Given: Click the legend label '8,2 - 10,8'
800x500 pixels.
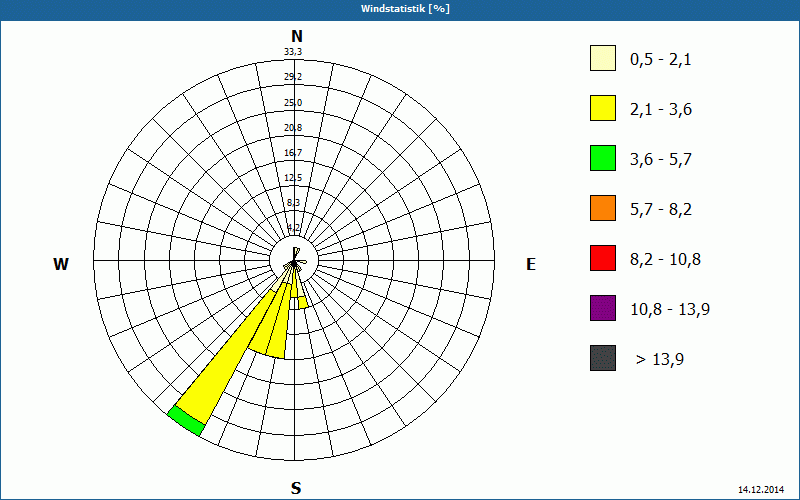Looking at the screenshot, I should coord(665,260).
